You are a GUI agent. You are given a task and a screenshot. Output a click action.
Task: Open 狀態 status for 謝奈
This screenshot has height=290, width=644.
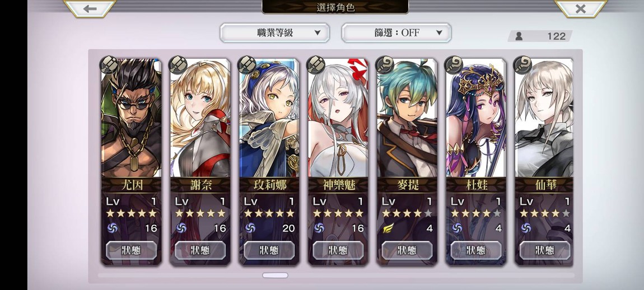point(200,250)
